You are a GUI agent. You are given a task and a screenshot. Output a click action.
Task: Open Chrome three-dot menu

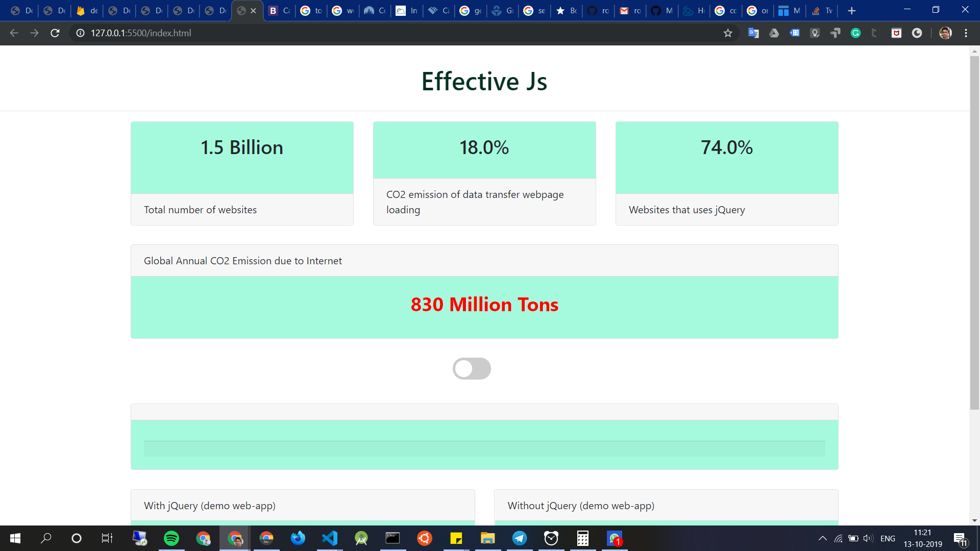(x=966, y=33)
